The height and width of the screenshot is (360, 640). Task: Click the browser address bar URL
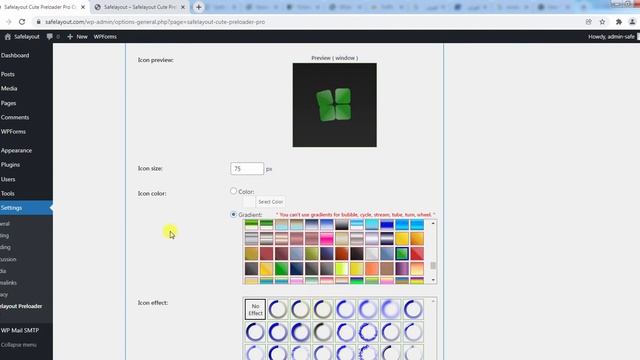(x=155, y=22)
